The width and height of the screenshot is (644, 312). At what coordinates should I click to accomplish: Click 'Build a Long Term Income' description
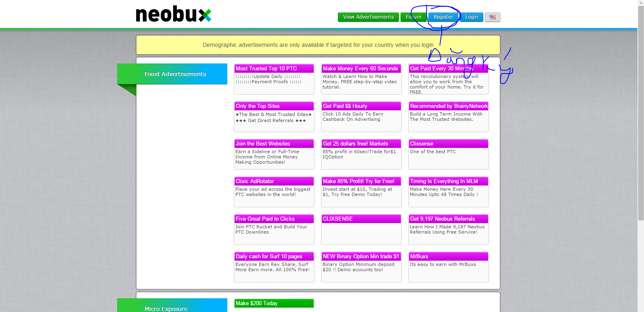point(446,117)
